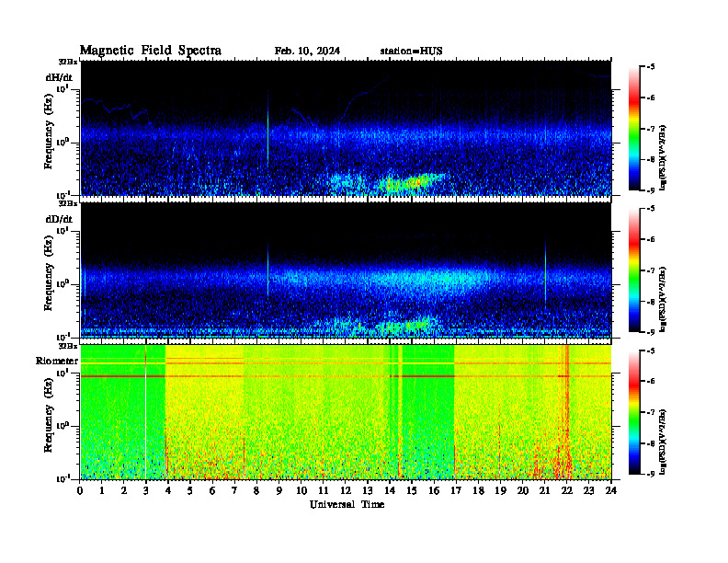Click the "0" hour tick label
The image size is (728, 563).
pos(80,490)
